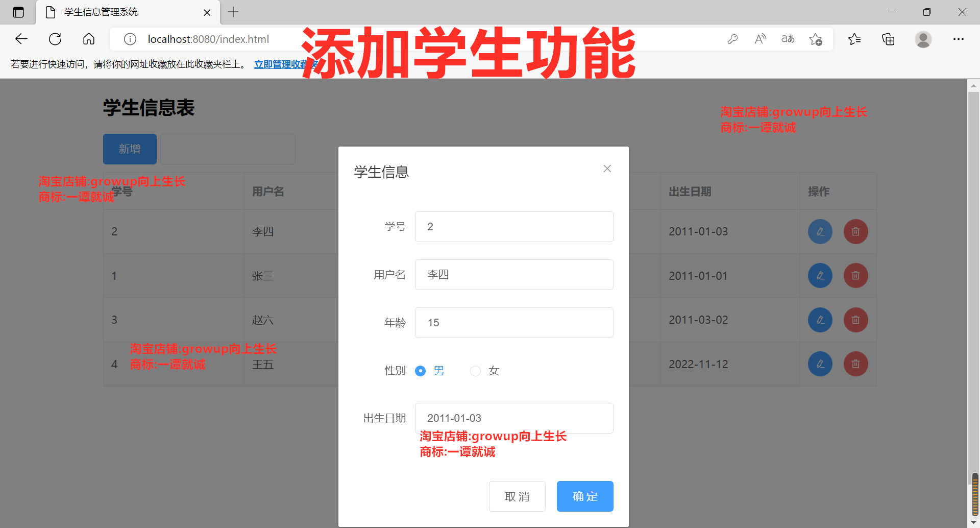Open the 出生日期 date field
This screenshot has height=528, width=980.
tap(514, 418)
